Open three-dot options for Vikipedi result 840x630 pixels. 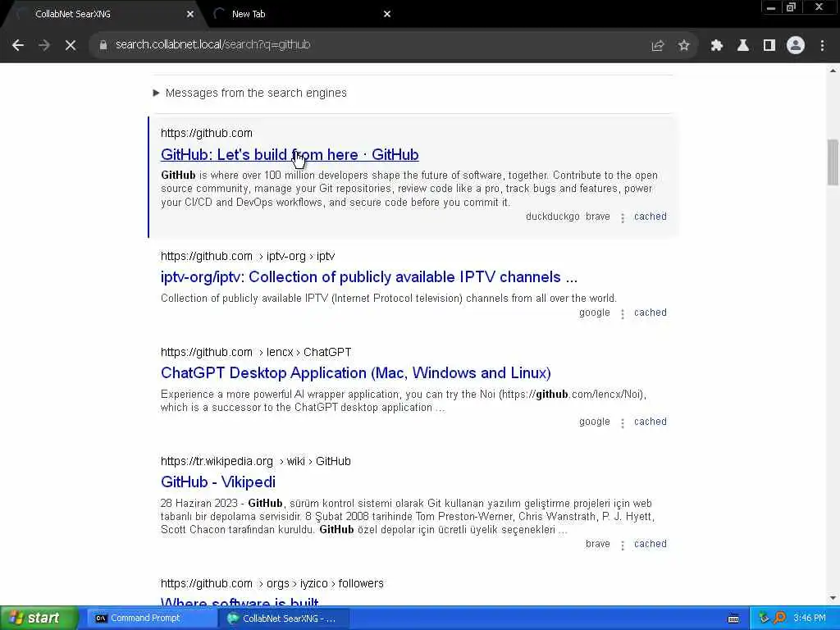(623, 546)
